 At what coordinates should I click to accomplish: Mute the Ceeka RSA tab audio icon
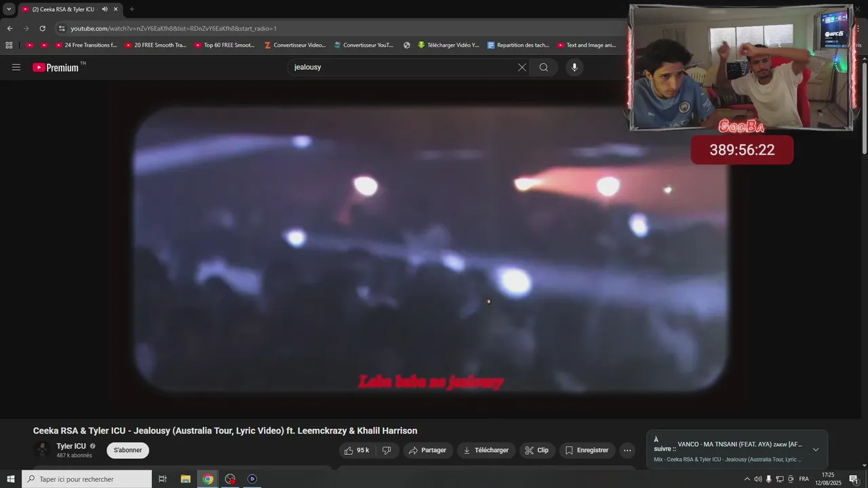tap(104, 9)
